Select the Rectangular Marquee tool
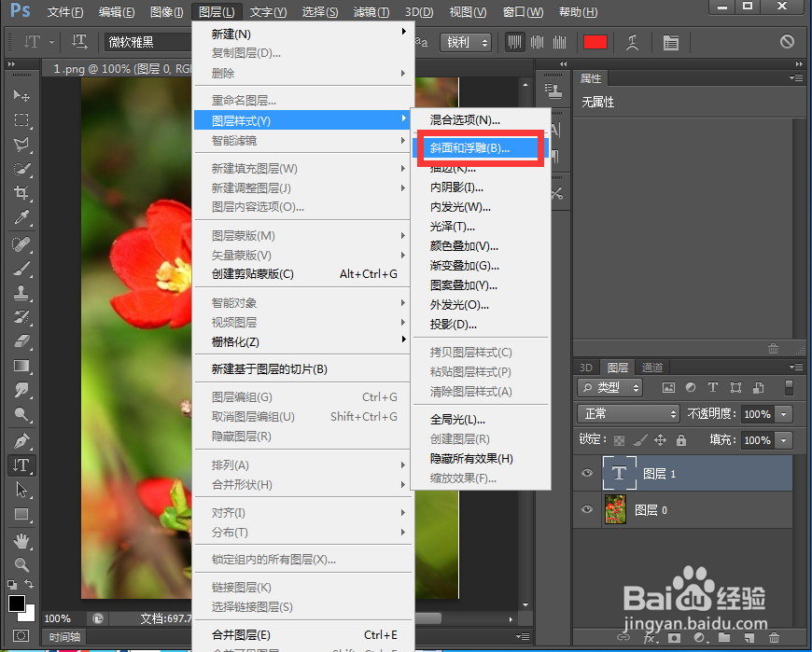812x652 pixels. click(21, 120)
